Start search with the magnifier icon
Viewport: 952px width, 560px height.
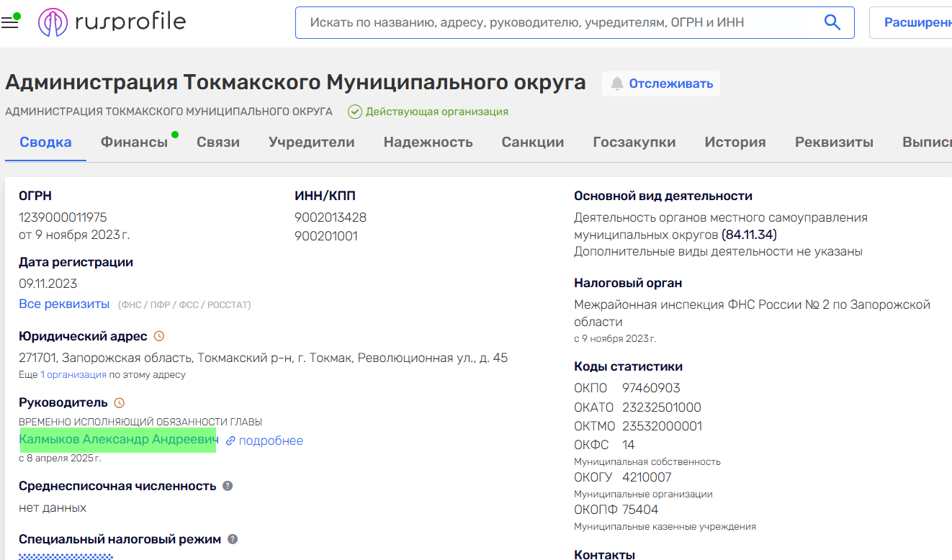(x=832, y=22)
